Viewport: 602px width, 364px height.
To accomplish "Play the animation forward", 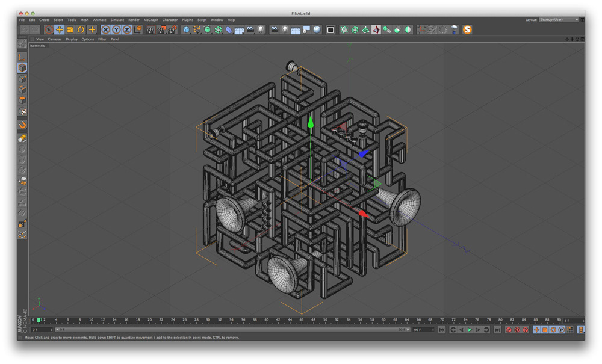I will click(470, 330).
